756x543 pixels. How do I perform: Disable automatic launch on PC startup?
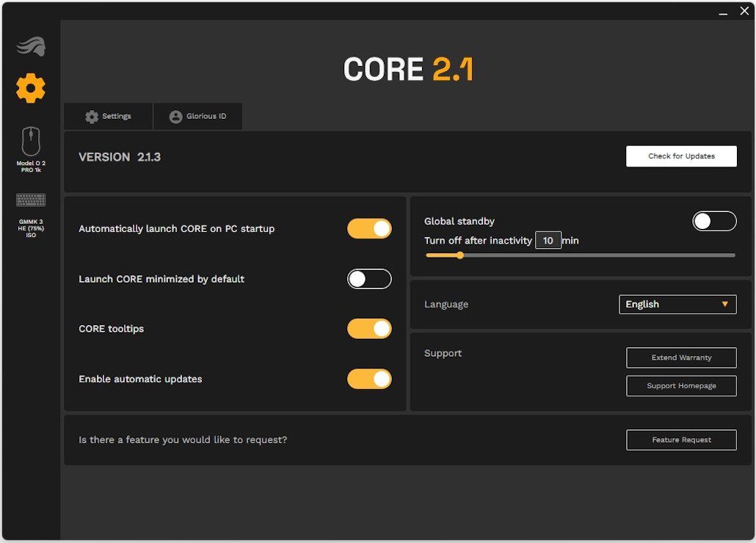pyautogui.click(x=369, y=229)
